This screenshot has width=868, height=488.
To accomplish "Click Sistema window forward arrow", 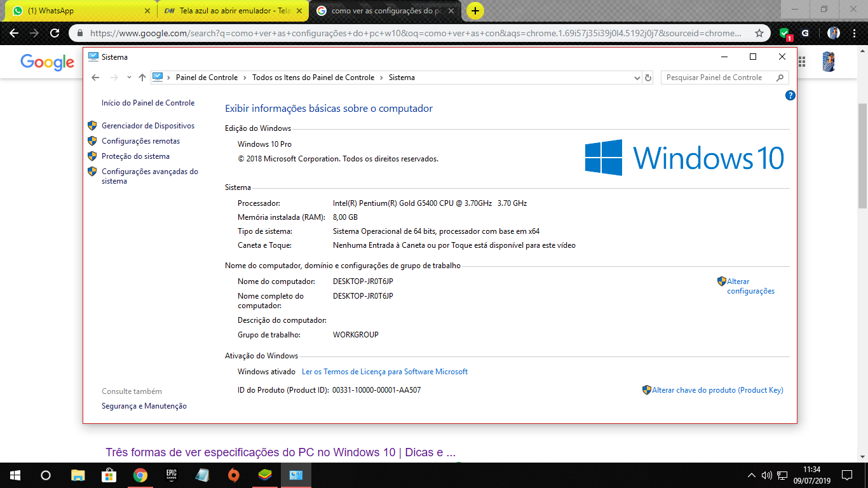I will [114, 78].
